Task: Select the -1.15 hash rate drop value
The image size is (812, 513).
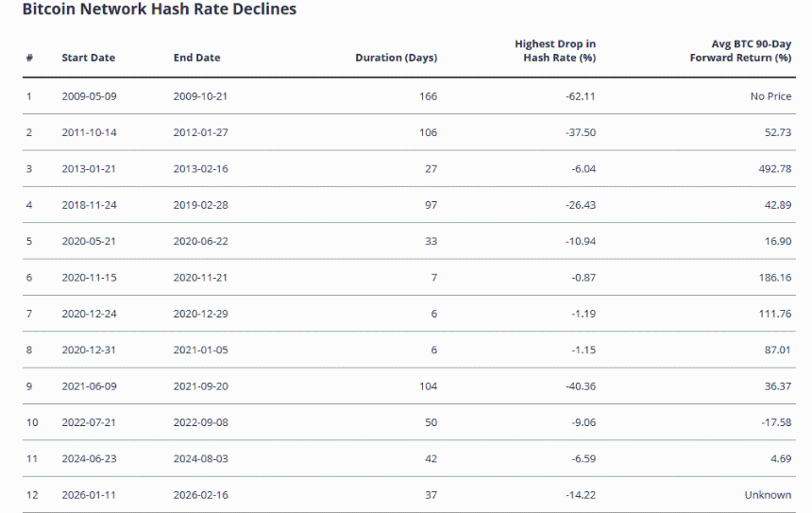Action: (582, 350)
